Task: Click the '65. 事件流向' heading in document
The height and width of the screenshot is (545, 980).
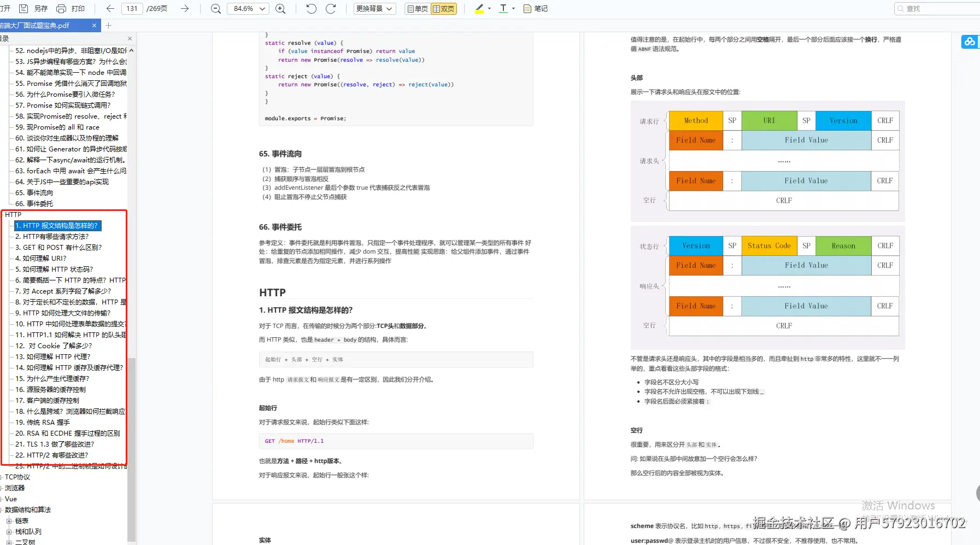Action: point(280,154)
